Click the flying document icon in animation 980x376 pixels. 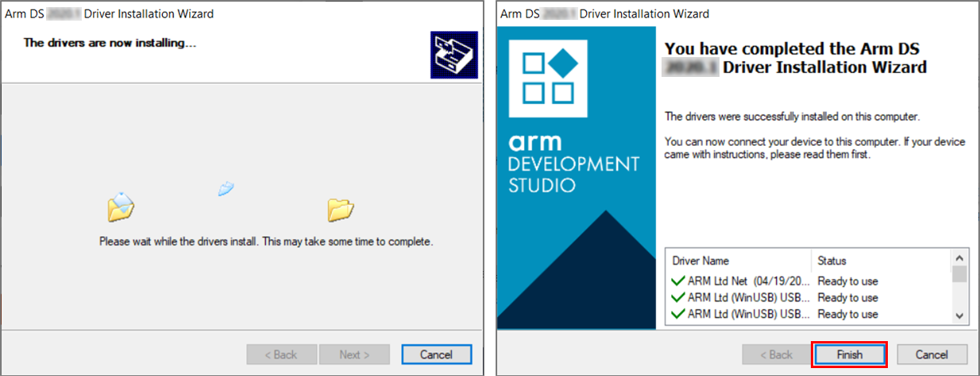coord(226,188)
